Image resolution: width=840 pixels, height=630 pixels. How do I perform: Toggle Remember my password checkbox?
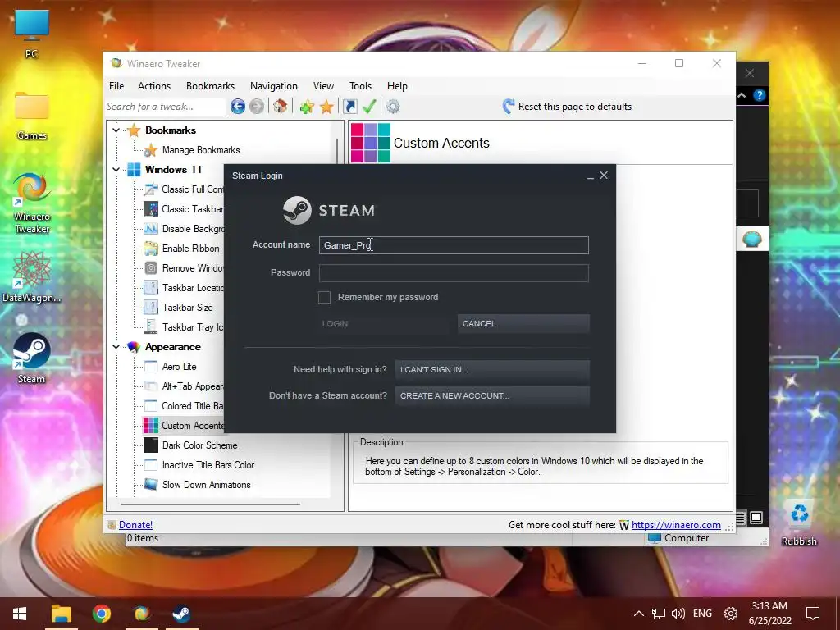click(324, 297)
